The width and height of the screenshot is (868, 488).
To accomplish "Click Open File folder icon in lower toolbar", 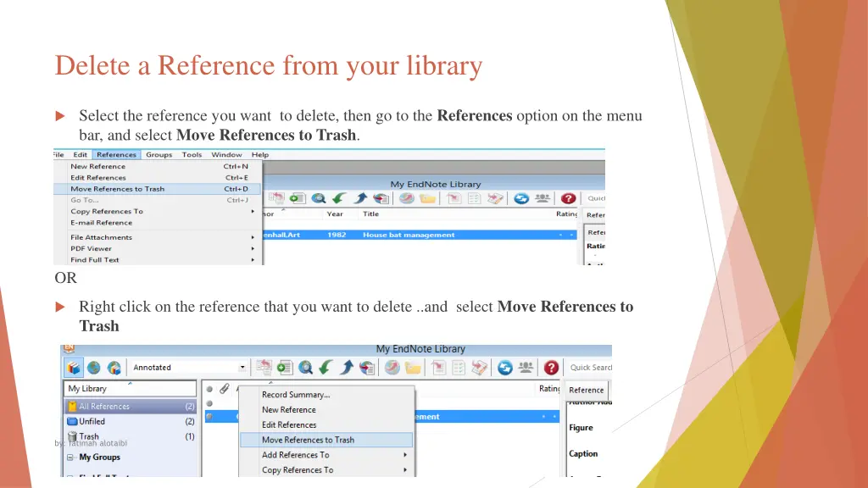I will pos(413,367).
